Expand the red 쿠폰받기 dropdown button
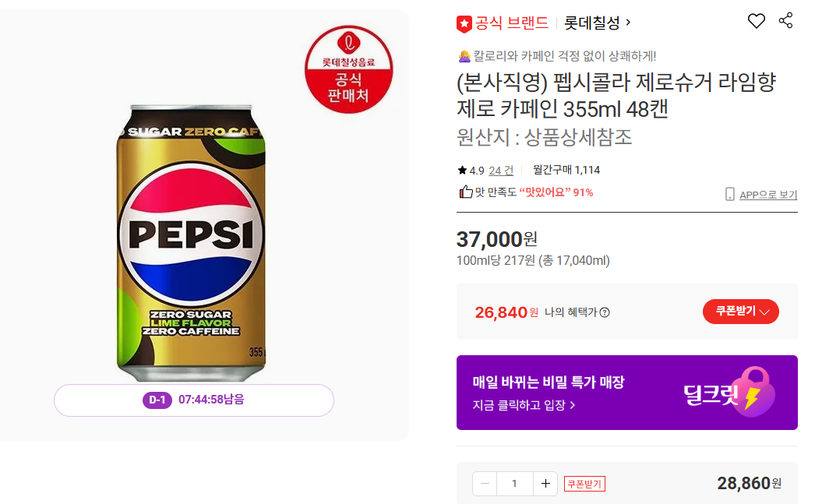Image resolution: width=815 pixels, height=504 pixels. click(741, 312)
